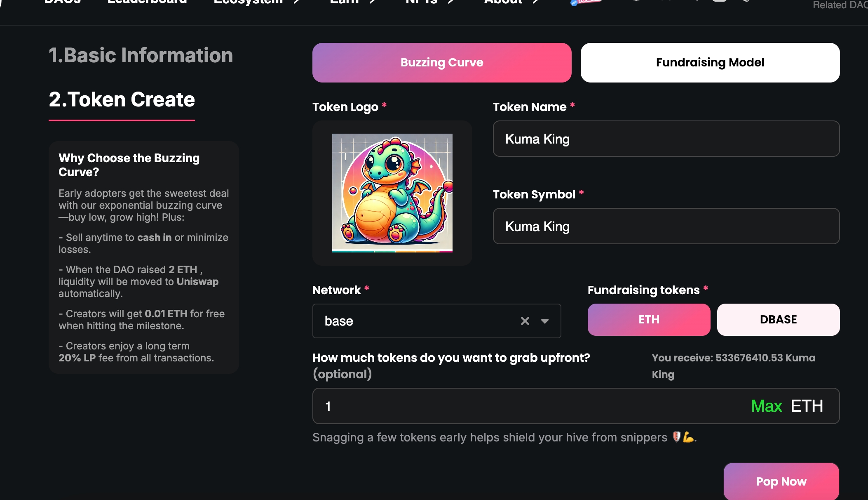The image size is (868, 500).
Task: Switch to the Buzzing Curve tab
Action: tap(442, 63)
